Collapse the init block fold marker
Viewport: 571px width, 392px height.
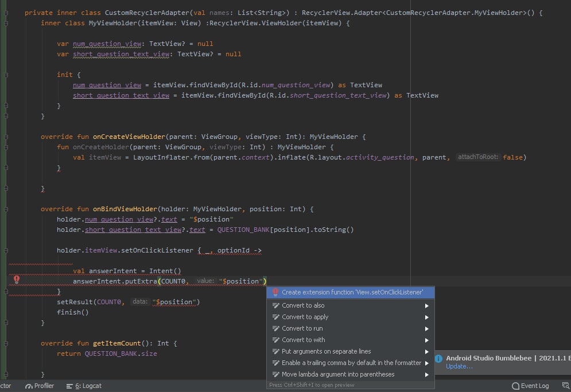pyautogui.click(x=6, y=75)
